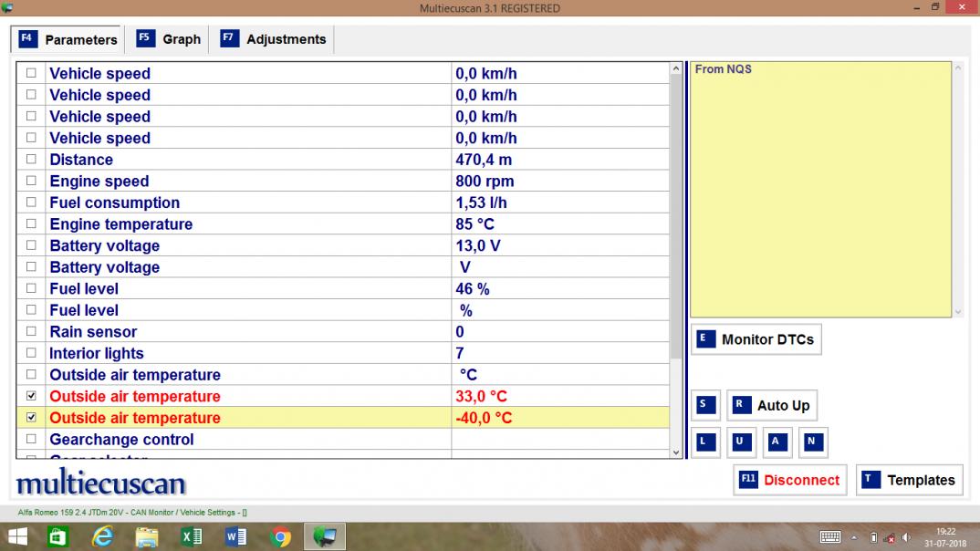Click the 33,0 °C temperature value
This screenshot has height=551, width=980.
pyautogui.click(x=481, y=396)
